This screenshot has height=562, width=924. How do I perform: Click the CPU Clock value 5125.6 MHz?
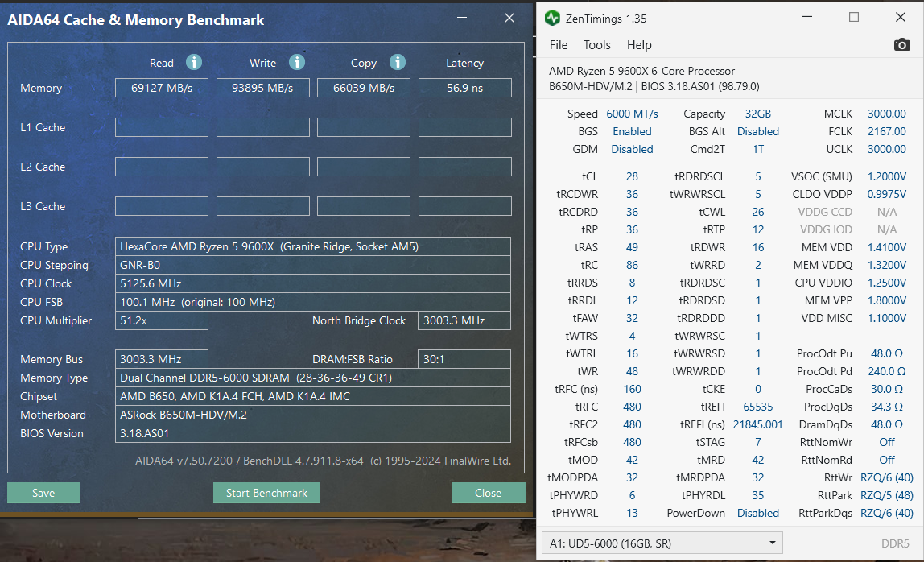313,283
